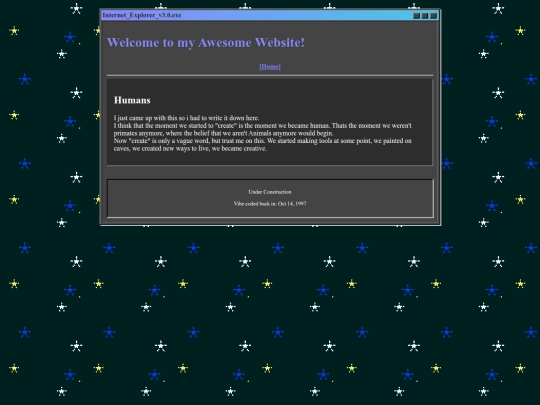Click the 'Under Construction' footer text
Image resolution: width=540 pixels, height=405 pixels.
270,192
